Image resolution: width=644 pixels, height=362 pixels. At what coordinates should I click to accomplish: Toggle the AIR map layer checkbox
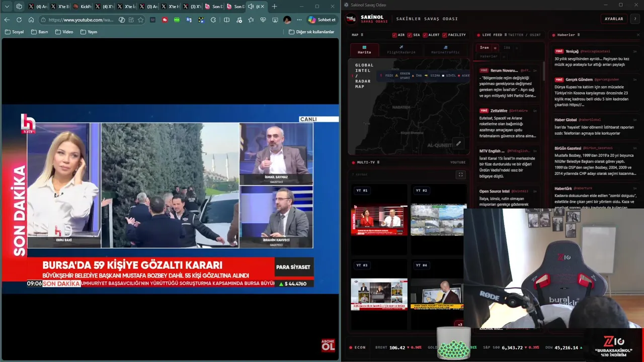(394, 35)
